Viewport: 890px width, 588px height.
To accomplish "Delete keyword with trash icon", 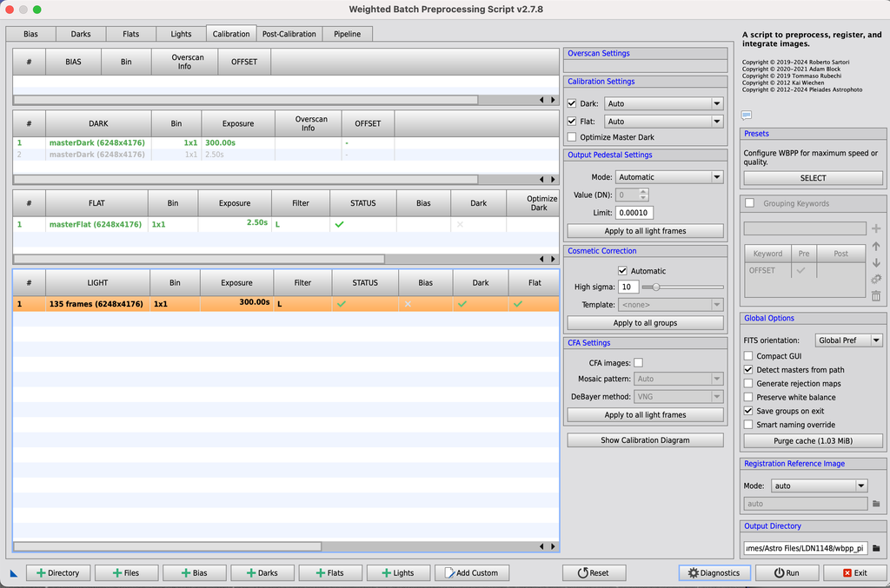I will [x=876, y=296].
